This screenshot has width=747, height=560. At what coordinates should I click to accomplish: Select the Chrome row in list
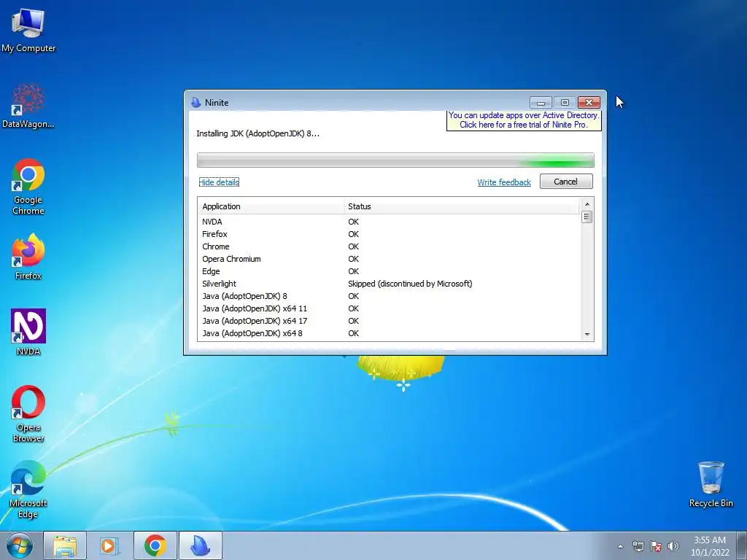(x=389, y=246)
